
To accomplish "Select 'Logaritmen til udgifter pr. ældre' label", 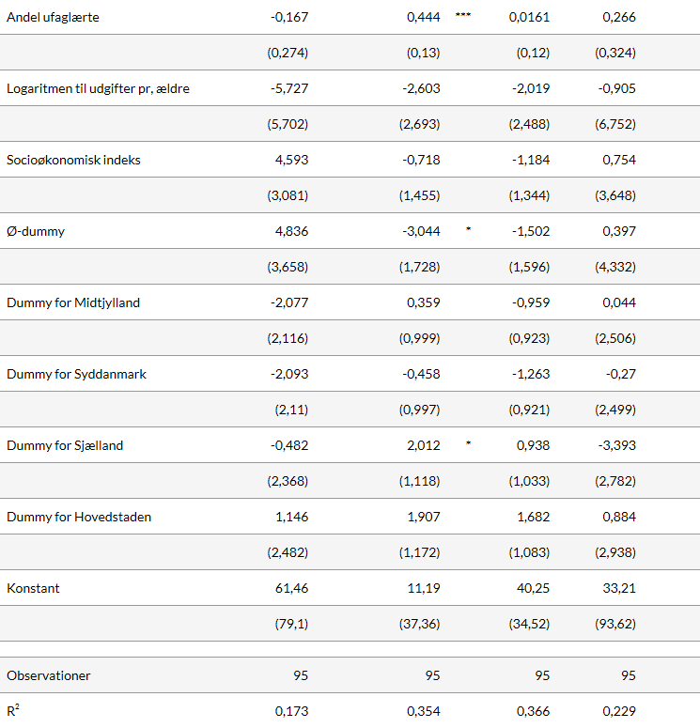I will point(99,88).
